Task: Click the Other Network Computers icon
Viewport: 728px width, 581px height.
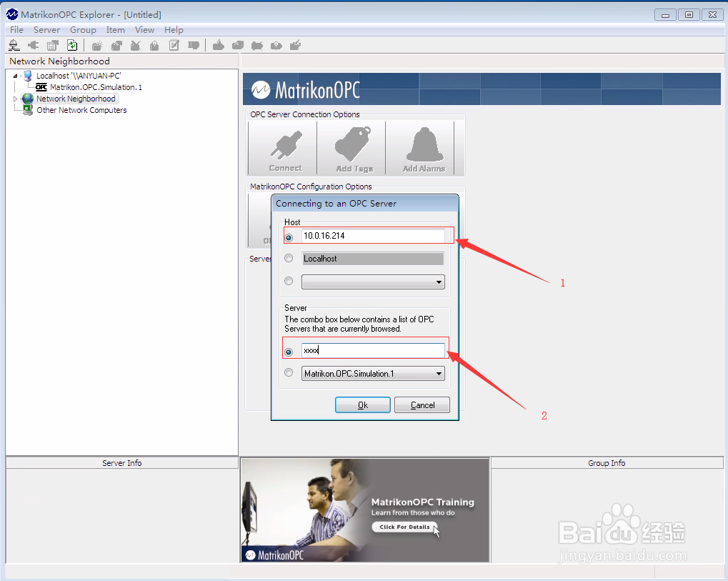Action: [x=28, y=110]
